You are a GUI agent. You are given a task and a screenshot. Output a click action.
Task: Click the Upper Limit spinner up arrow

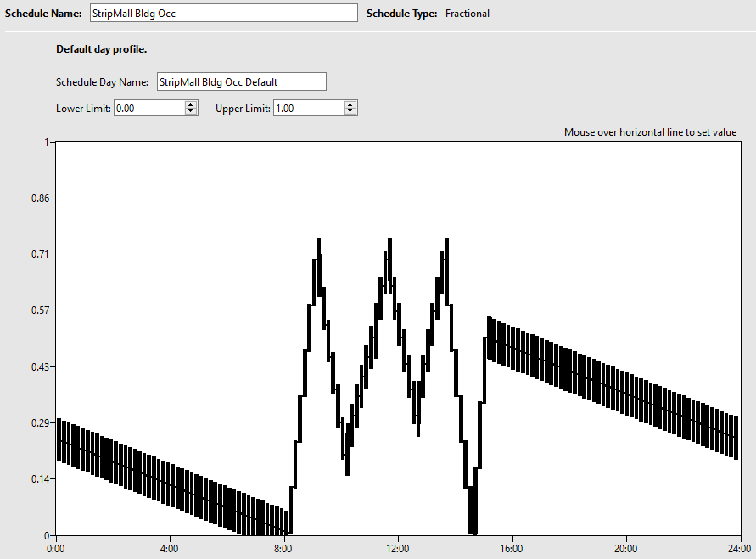tap(350, 103)
